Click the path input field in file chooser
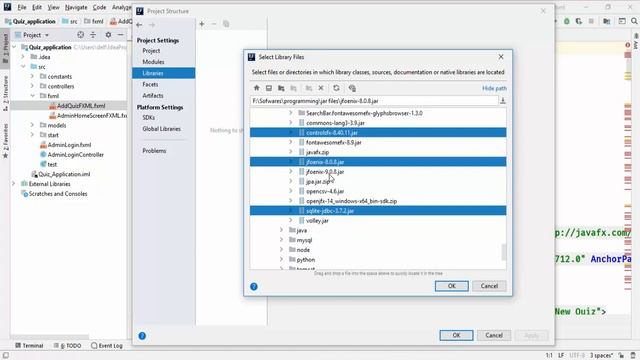 pyautogui.click(x=374, y=101)
